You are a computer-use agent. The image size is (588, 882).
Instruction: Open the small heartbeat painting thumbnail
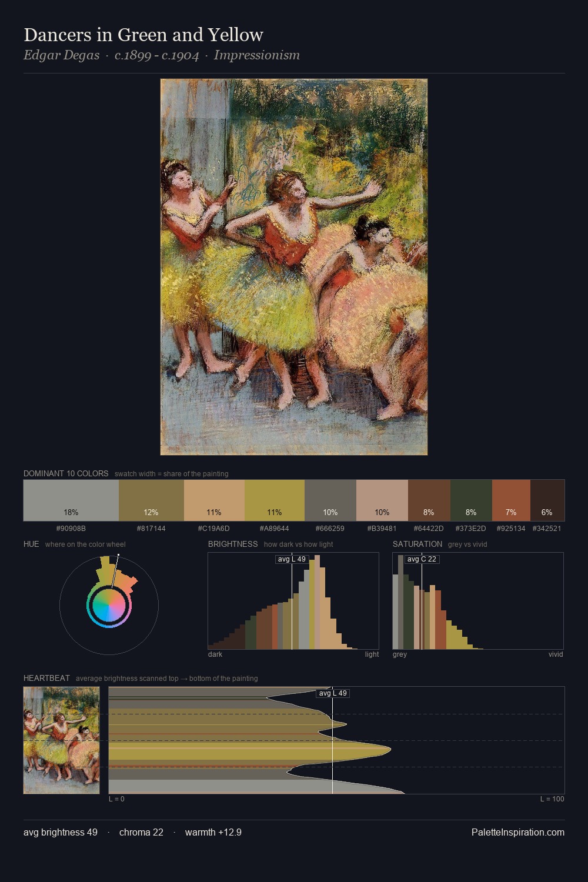pyautogui.click(x=62, y=740)
